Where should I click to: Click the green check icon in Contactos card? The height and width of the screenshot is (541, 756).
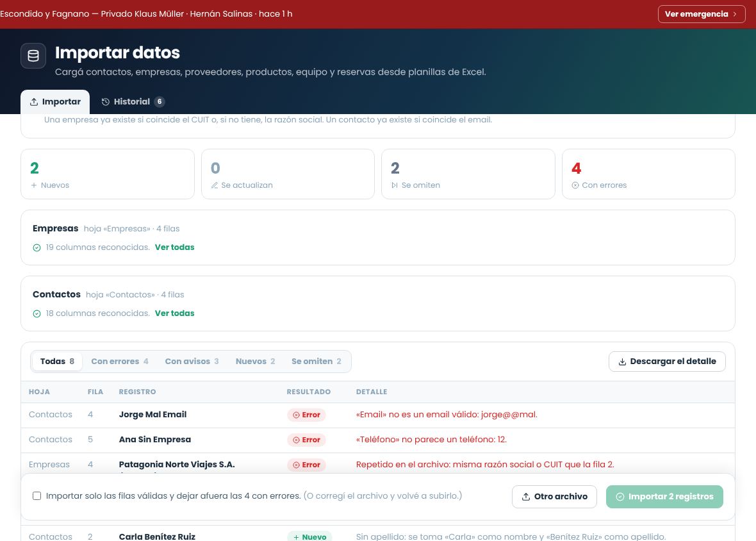[37, 314]
